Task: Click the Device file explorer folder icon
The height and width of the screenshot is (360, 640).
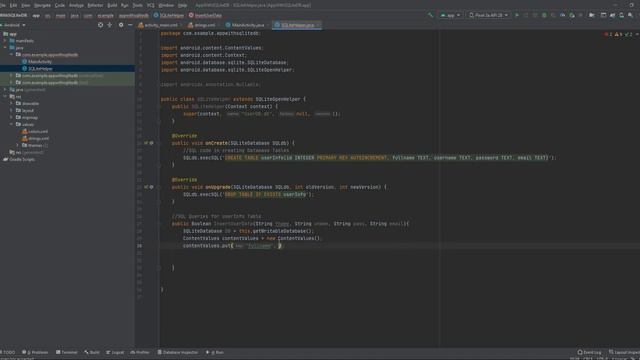Action: [x=591, y=15]
